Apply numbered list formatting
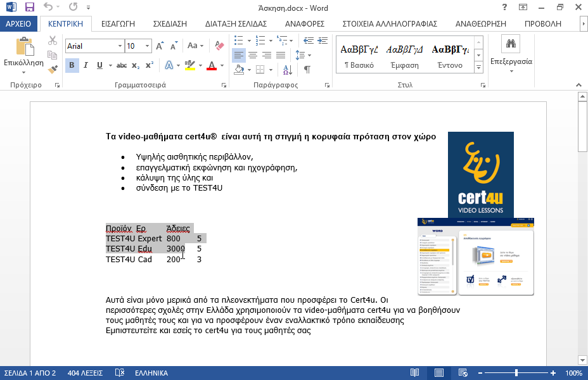The height and width of the screenshot is (380, 588). point(260,41)
